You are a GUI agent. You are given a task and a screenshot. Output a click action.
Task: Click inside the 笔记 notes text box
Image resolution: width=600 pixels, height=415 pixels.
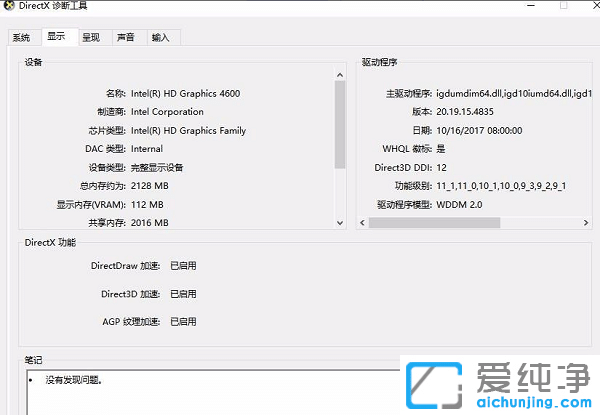pos(214,392)
